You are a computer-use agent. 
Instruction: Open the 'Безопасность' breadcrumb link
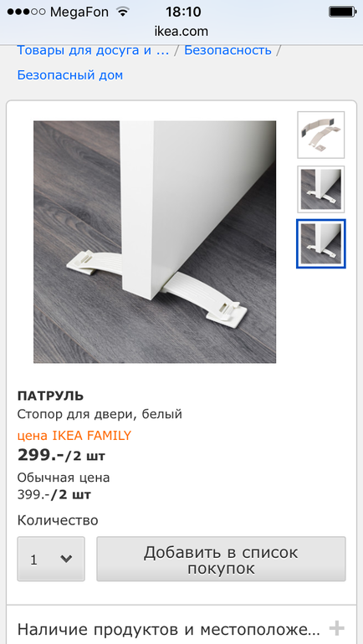click(228, 50)
